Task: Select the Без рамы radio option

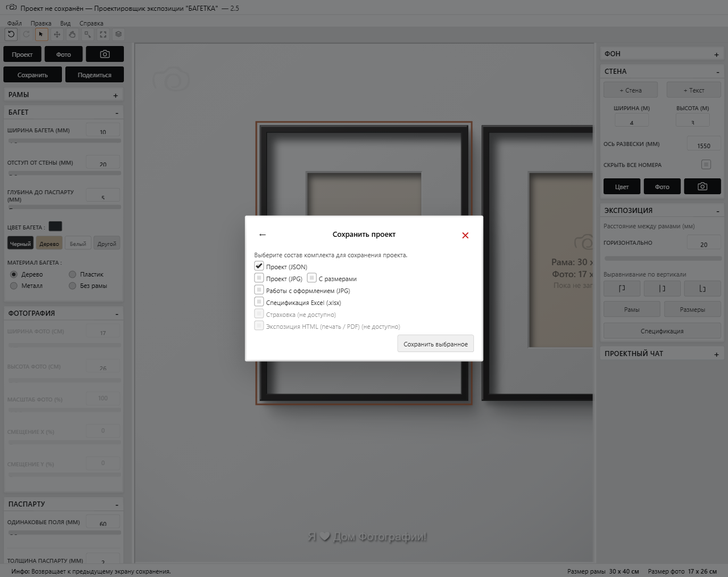Action: click(x=72, y=286)
